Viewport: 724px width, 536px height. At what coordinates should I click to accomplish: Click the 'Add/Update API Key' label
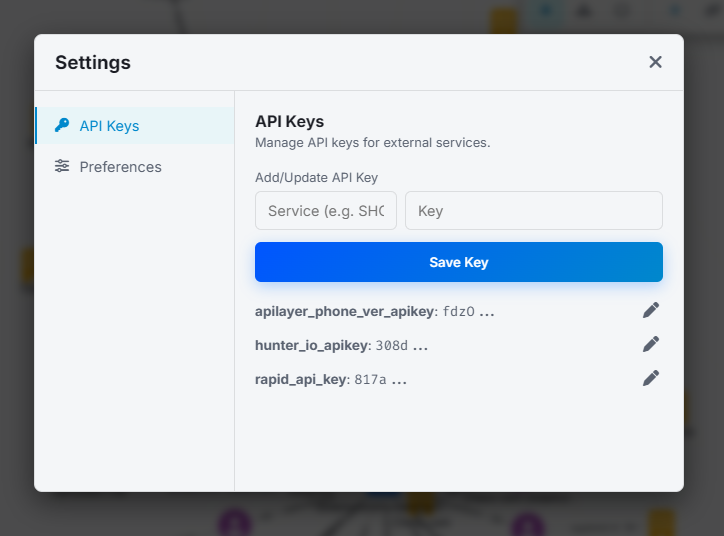point(316,178)
